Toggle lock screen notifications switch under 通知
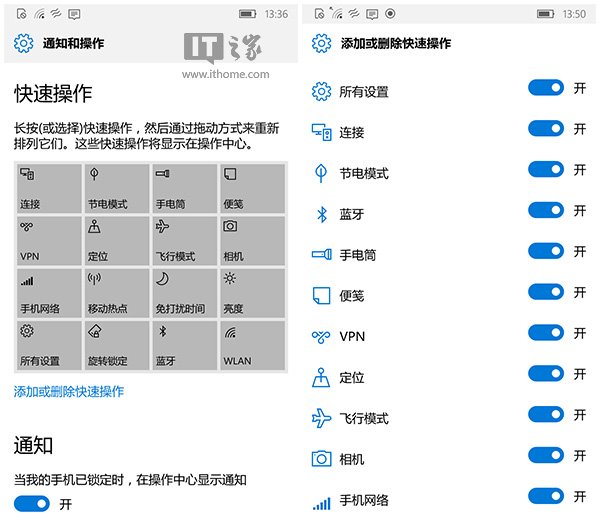 [32, 504]
